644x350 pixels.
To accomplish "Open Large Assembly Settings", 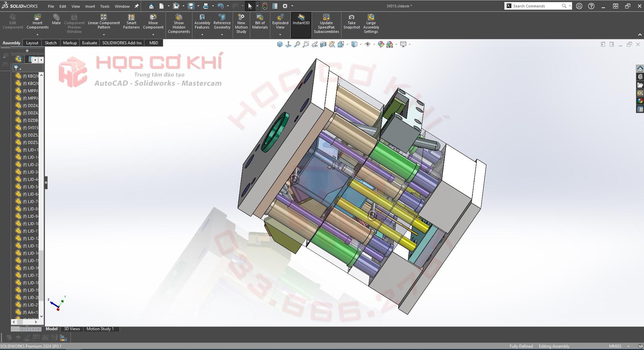I will click(371, 23).
